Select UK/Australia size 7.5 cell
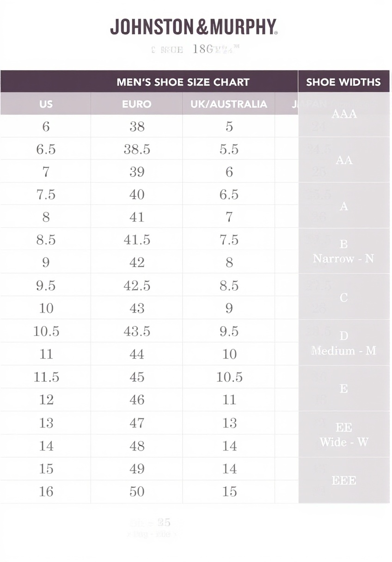Image resolution: width=392 pixels, height=562 pixels. (229, 240)
